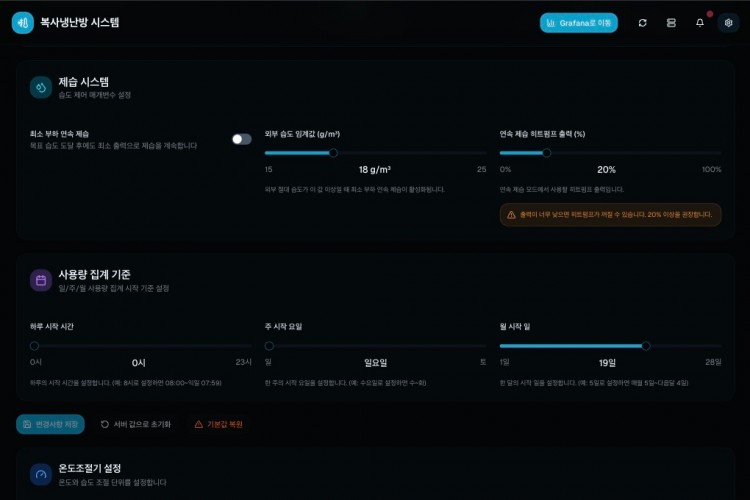This screenshot has height=500, width=750.
Task: Click the refresh icon in the header
Action: (642, 22)
